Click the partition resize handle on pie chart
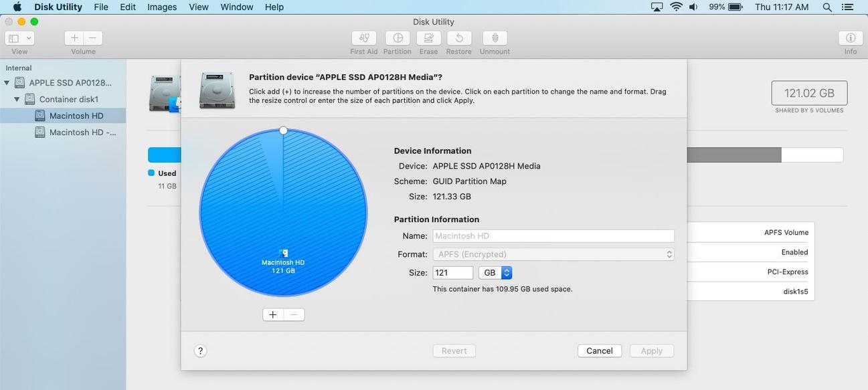Viewport: 868px width, 390px height. coord(283,130)
